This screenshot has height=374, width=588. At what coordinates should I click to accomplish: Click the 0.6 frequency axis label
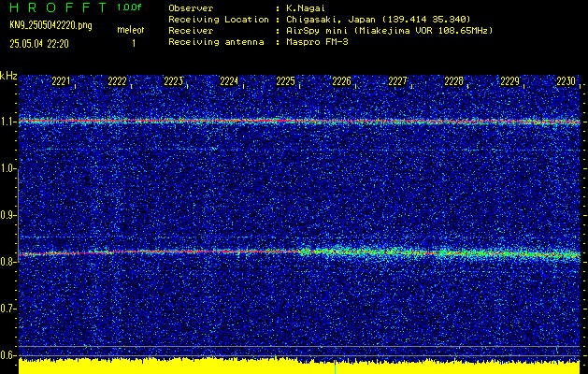tap(7, 355)
